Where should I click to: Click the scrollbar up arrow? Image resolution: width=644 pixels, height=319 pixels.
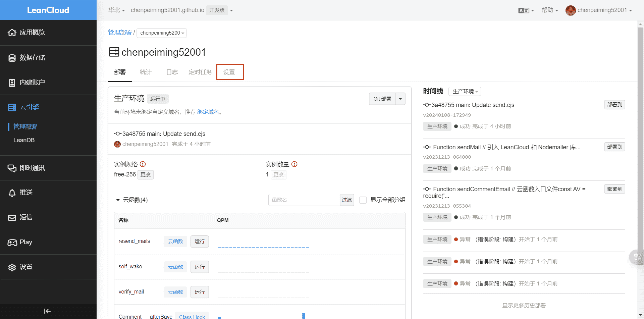(640, 24)
